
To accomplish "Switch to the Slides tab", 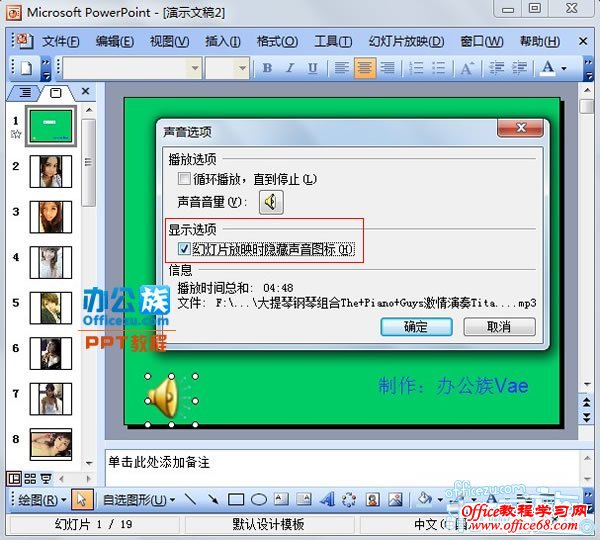I will click(x=56, y=92).
